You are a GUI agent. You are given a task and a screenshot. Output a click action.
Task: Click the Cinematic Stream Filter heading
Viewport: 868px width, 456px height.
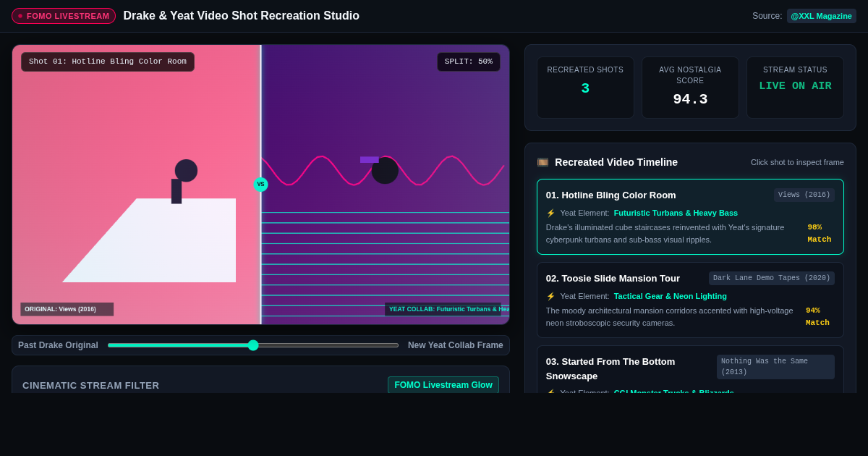point(91,385)
